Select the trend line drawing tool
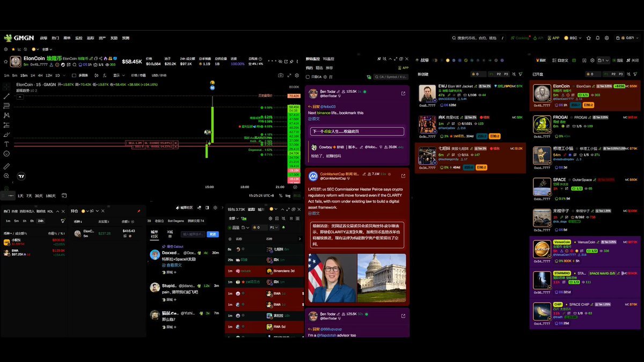This screenshot has width=644, height=362. [6, 97]
